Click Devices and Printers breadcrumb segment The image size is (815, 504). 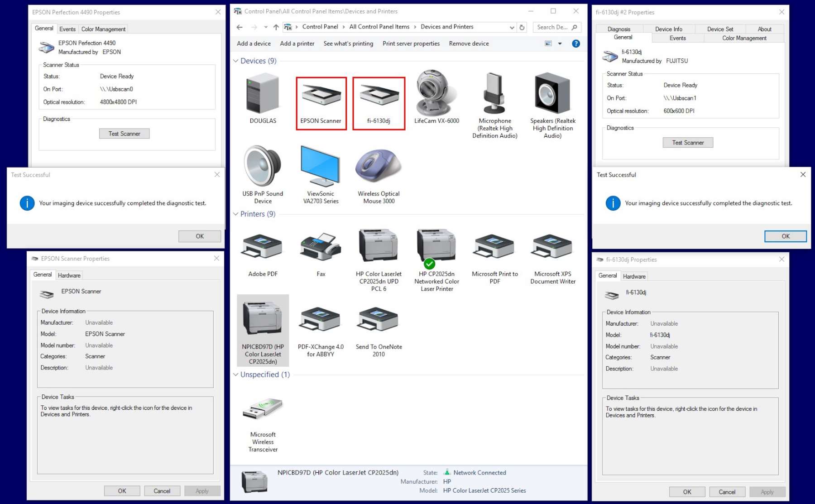[447, 27]
